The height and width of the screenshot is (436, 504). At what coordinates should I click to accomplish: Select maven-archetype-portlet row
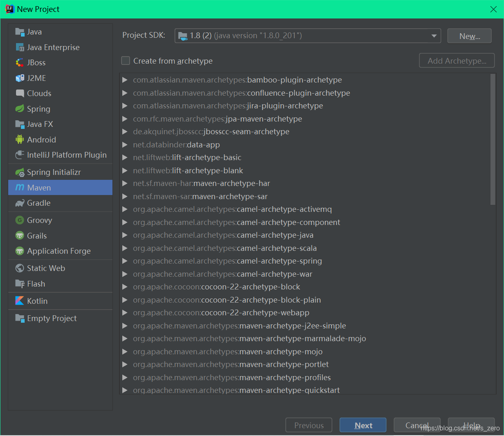point(307,365)
